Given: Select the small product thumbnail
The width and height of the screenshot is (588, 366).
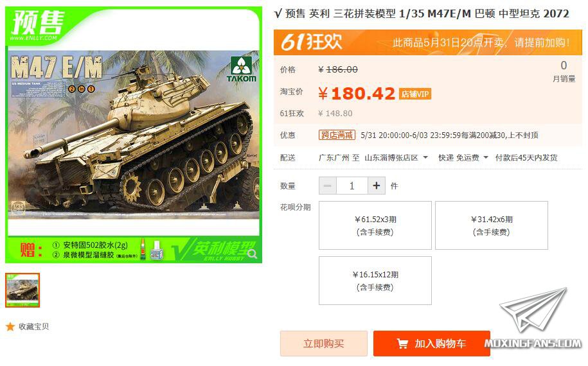Looking at the screenshot, I should click(22, 290).
